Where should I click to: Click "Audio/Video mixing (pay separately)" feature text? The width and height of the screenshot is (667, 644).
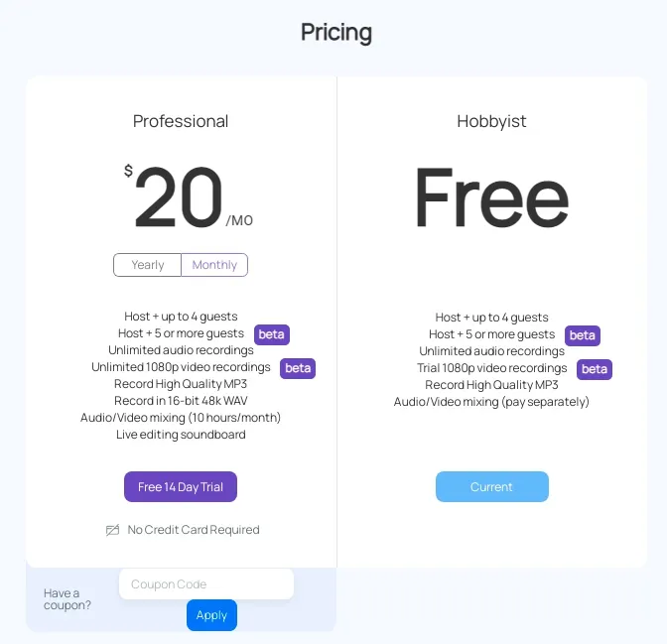(x=491, y=402)
